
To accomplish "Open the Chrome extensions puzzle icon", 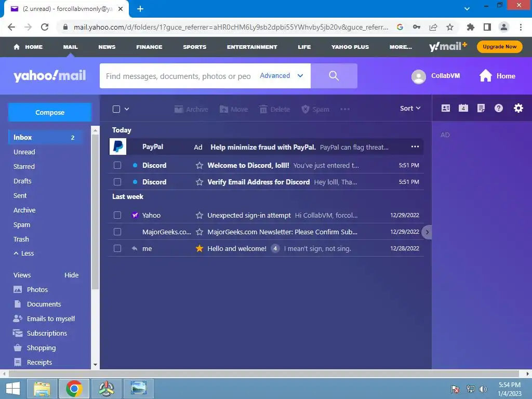I will (x=470, y=27).
